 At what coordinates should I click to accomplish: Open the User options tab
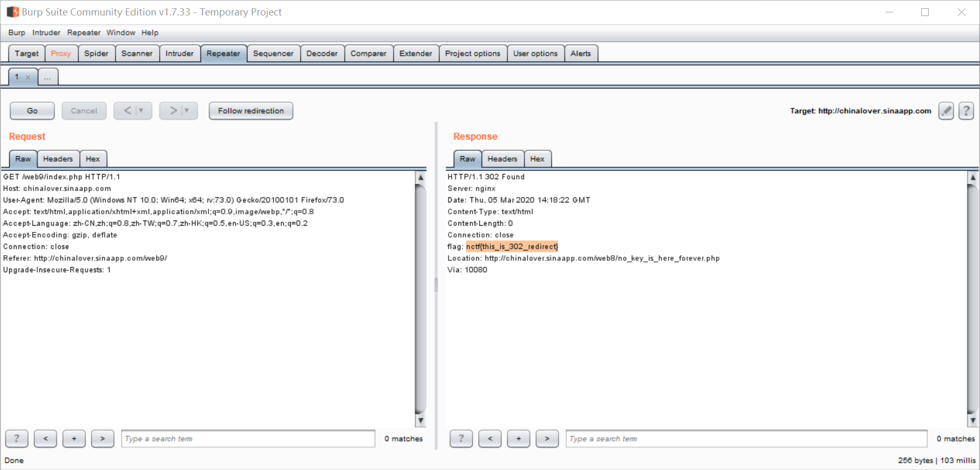pyautogui.click(x=535, y=53)
